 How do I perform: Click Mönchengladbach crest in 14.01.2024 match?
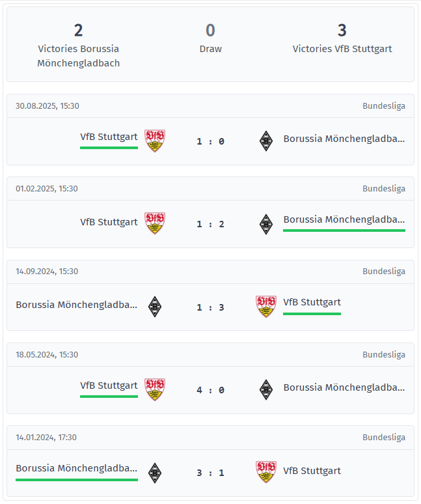click(x=154, y=472)
